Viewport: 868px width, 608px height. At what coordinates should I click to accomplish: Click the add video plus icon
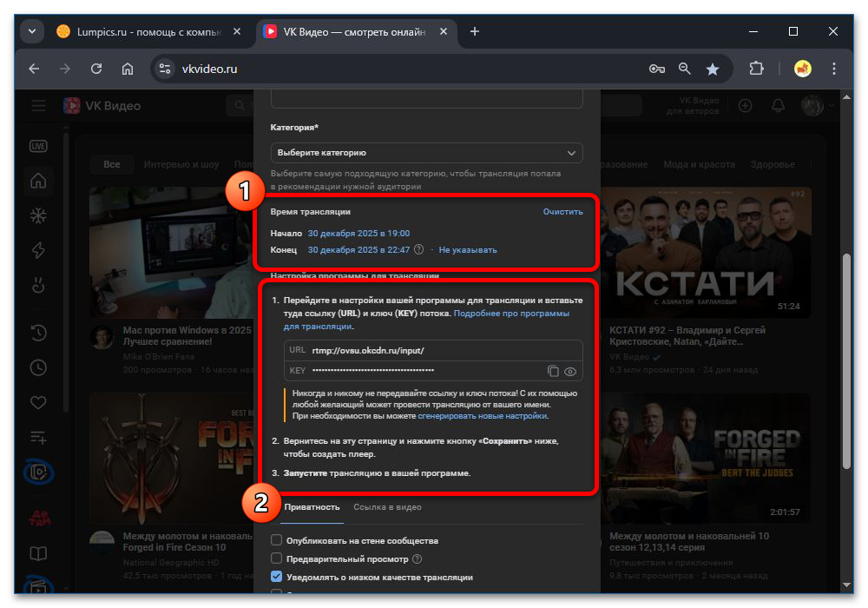tap(745, 105)
